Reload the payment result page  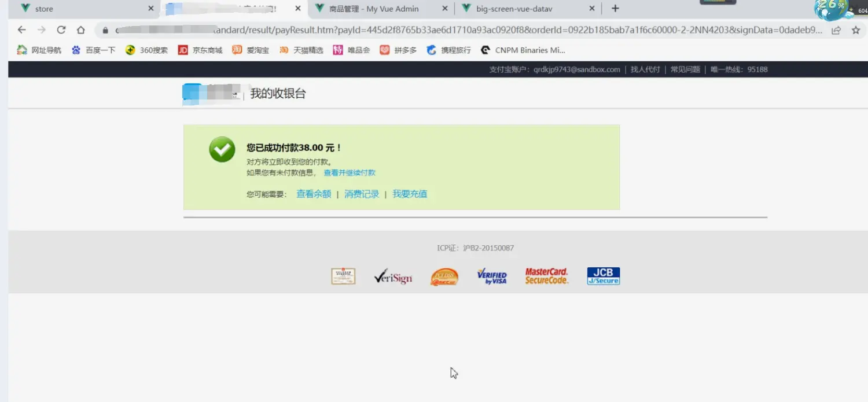click(x=61, y=30)
